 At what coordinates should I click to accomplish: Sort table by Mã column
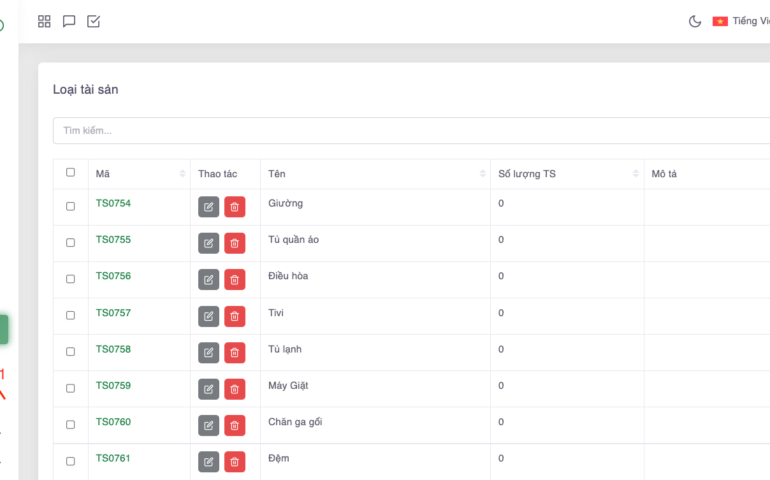182,174
